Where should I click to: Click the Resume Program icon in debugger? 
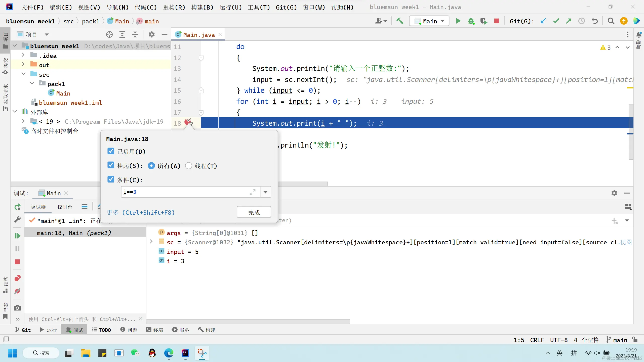click(x=17, y=236)
